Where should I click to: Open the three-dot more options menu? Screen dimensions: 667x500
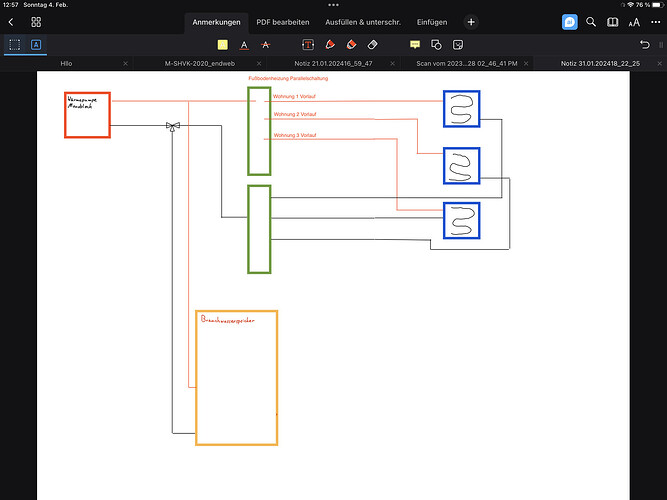click(x=654, y=21)
